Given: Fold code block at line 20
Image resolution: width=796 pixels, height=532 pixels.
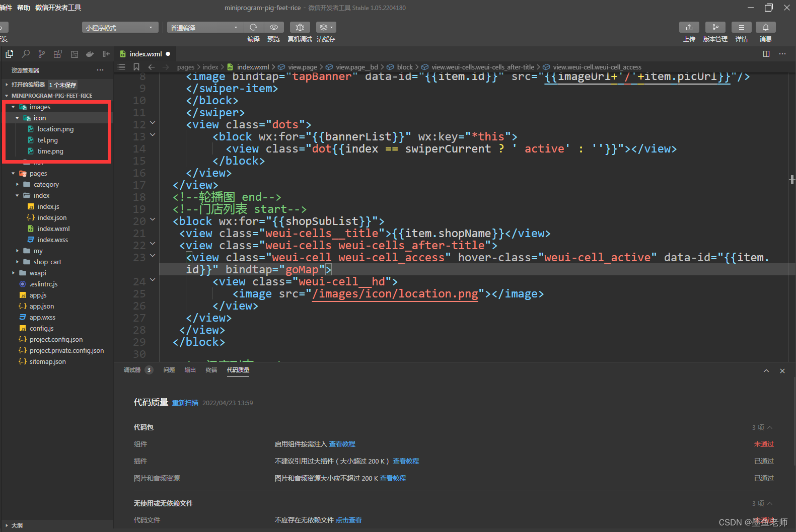Looking at the screenshot, I should tap(153, 219).
